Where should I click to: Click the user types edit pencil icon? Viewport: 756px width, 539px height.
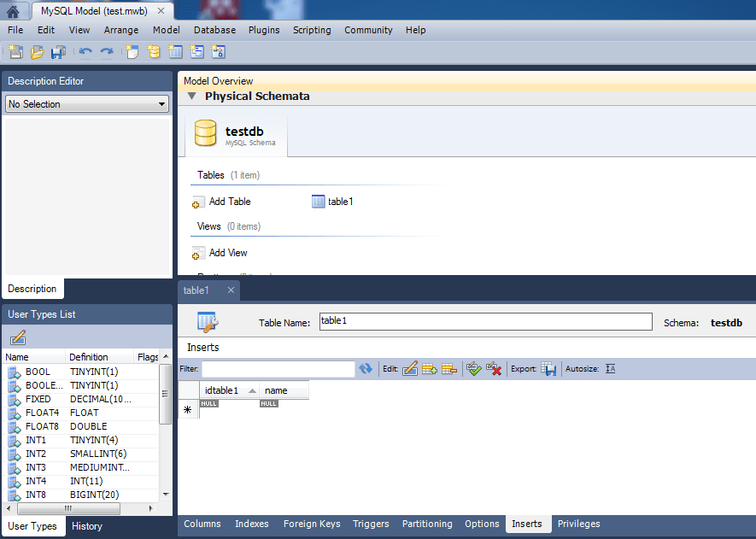point(18,337)
